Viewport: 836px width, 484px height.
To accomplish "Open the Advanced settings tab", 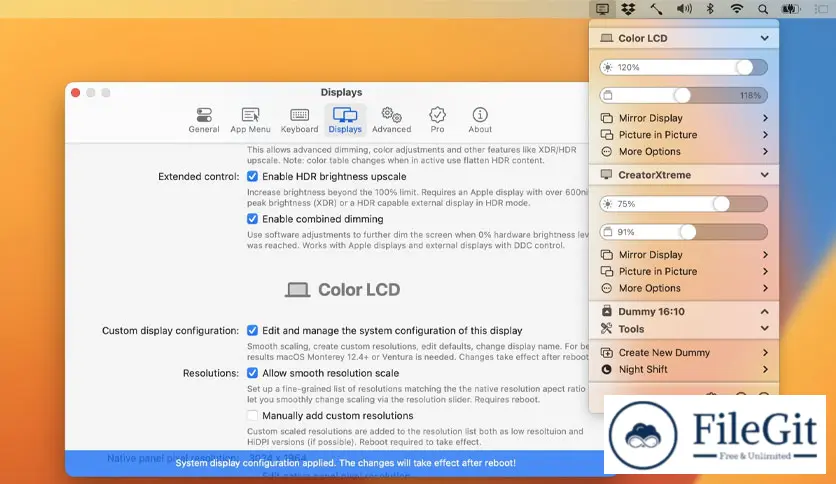I will coord(391,120).
